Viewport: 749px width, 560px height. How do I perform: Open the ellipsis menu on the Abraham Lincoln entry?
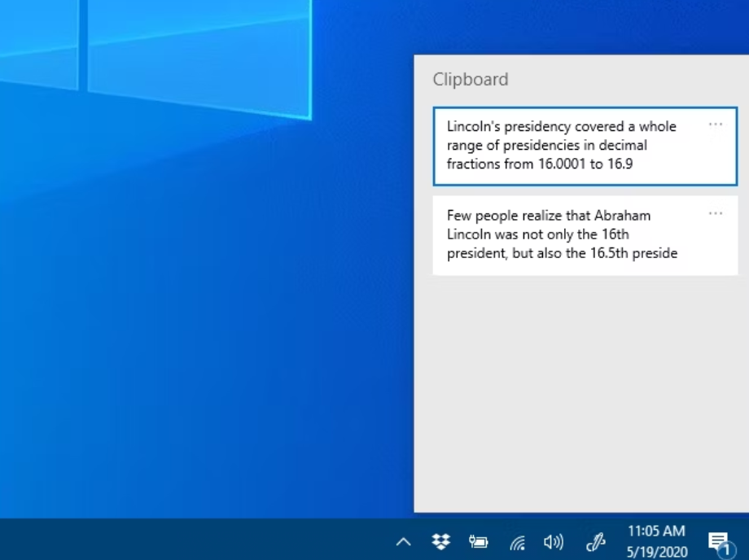coord(716,213)
